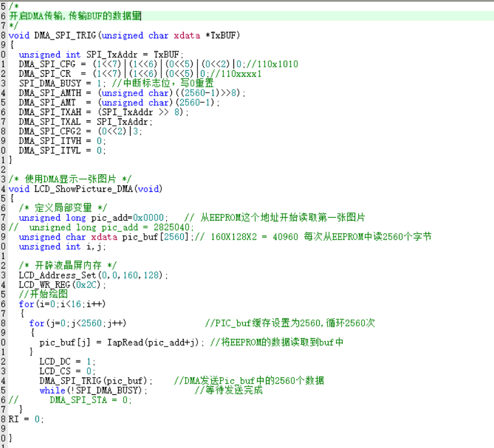The width and height of the screenshot is (494, 448).
Task: Click the commented-out DMA_SPI_STA = 0 line
Action: pyautogui.click(x=70, y=400)
